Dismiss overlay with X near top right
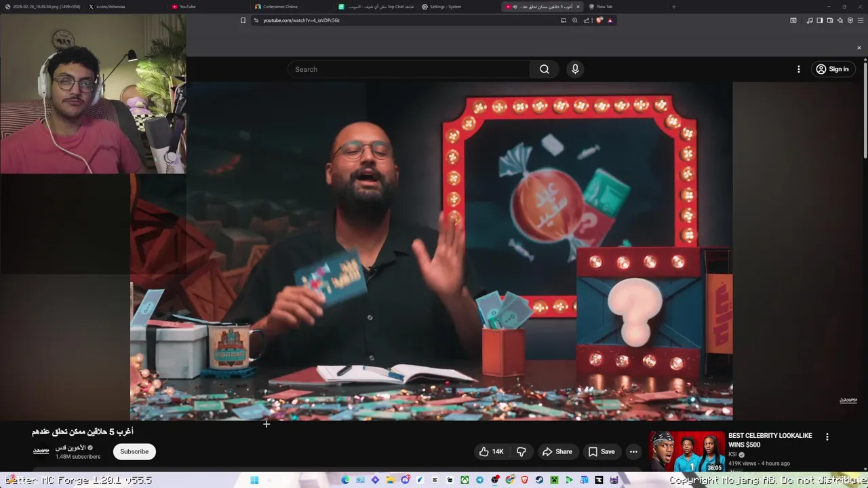 pos(859,48)
